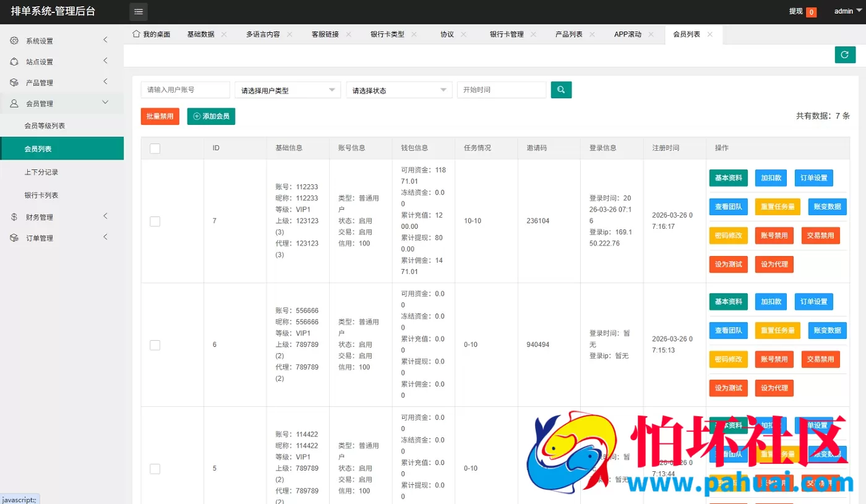Focus the 请输入用户账号 input field
866x504 pixels.
(x=186, y=90)
